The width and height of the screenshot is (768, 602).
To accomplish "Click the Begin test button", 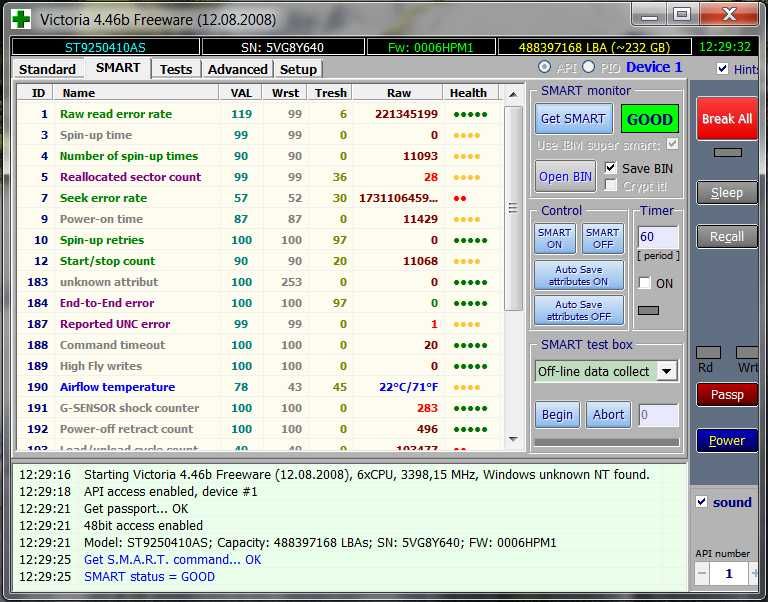I will coord(557,414).
